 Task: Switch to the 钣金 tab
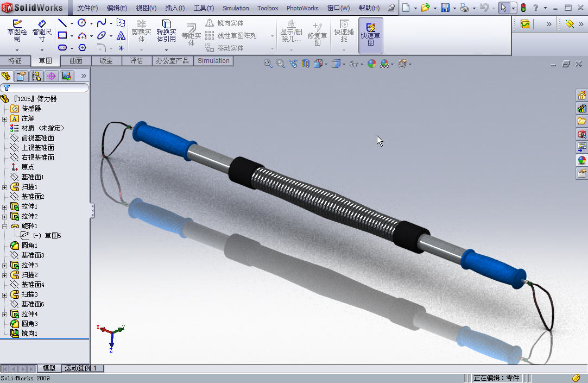pos(106,61)
